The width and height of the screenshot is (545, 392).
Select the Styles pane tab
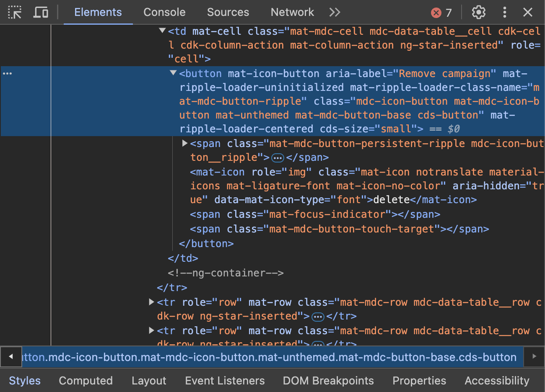click(x=25, y=380)
